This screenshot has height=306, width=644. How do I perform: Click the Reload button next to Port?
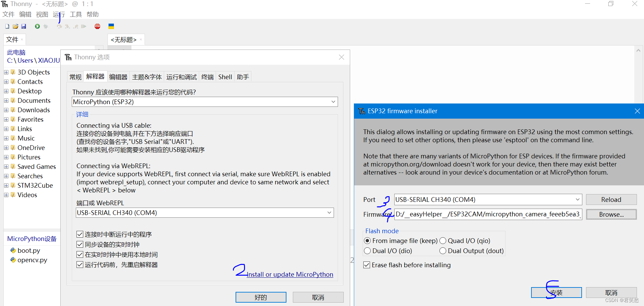click(611, 200)
